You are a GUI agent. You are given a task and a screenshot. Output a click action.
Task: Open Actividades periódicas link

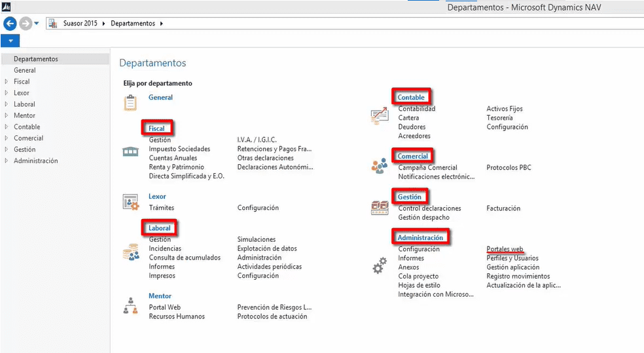pos(270,267)
